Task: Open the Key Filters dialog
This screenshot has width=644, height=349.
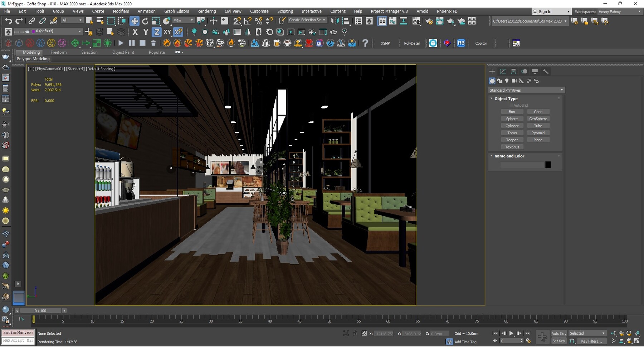Action: tap(591, 341)
